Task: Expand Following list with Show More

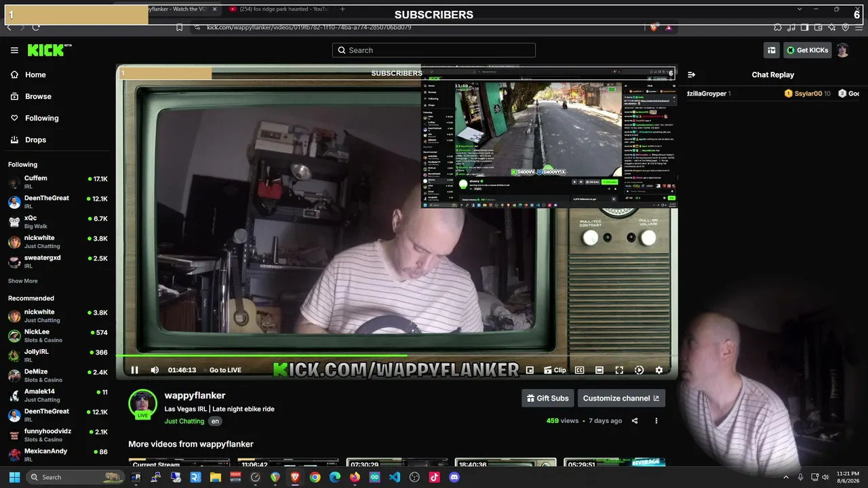Action: [x=23, y=281]
